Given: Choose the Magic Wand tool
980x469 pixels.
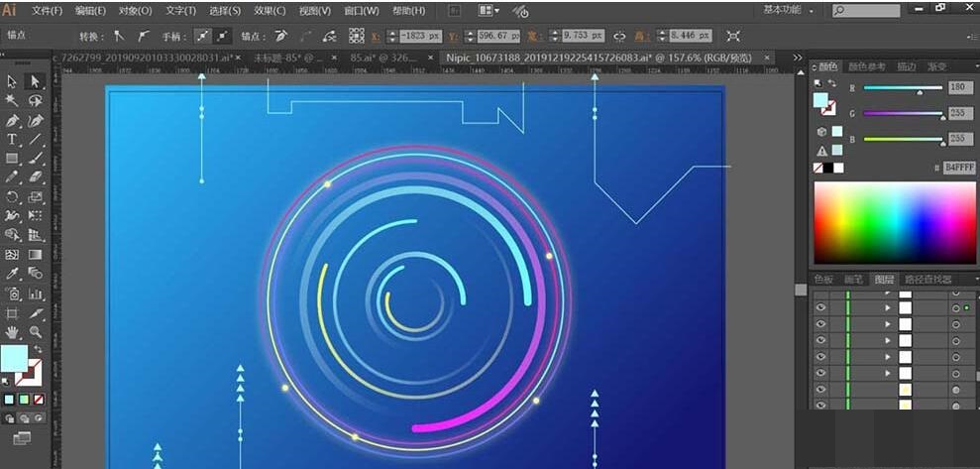Looking at the screenshot, I should [13, 101].
